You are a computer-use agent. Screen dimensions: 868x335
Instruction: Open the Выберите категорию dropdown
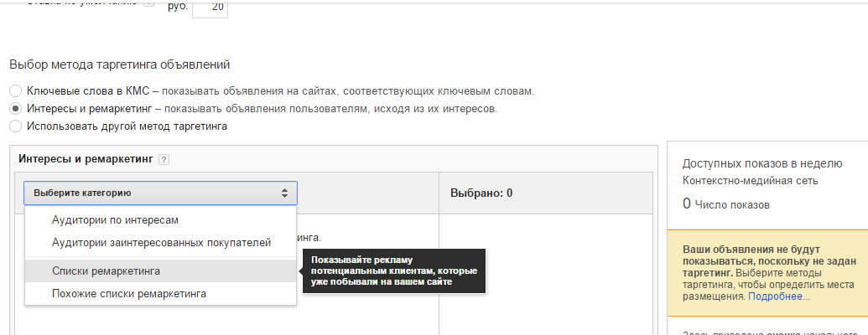[159, 193]
